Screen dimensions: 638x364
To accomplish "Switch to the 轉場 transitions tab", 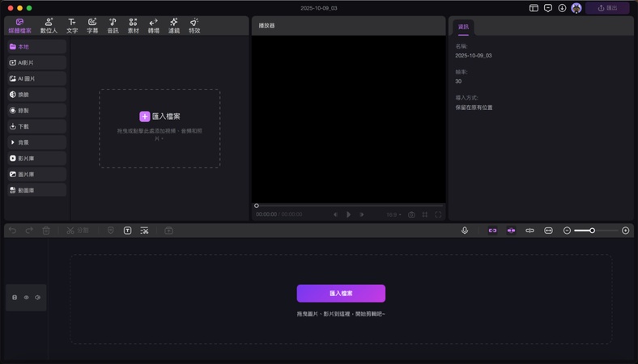I will pos(153,26).
